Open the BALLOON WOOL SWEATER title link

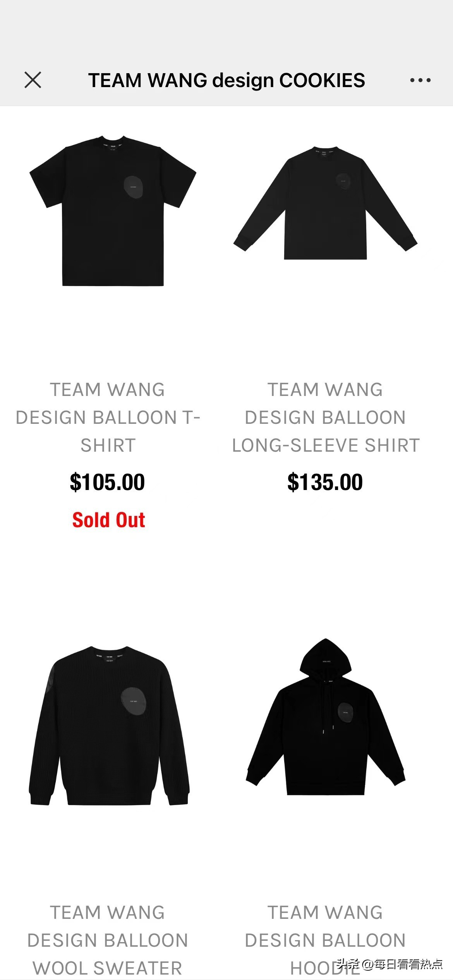(108, 940)
